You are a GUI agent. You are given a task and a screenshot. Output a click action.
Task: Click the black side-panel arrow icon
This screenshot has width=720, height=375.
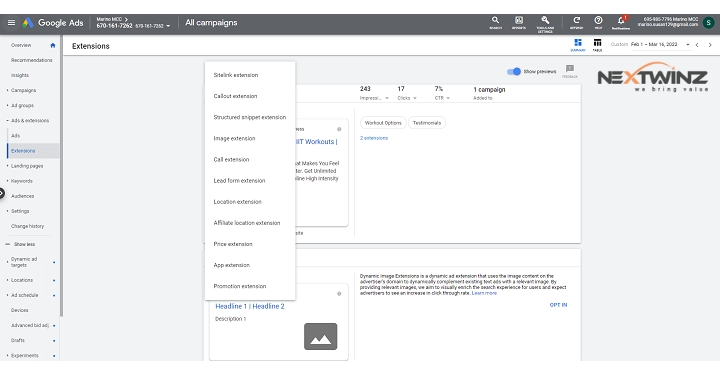pyautogui.click(x=2, y=194)
